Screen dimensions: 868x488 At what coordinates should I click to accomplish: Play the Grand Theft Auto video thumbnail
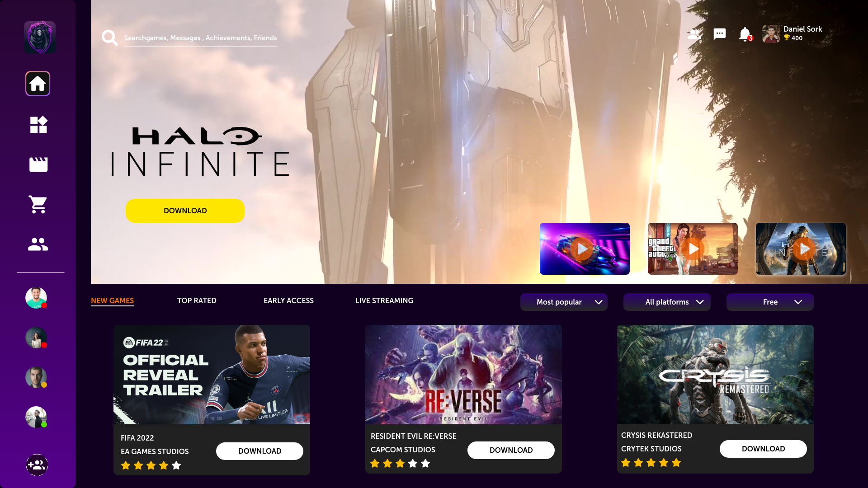coord(693,249)
